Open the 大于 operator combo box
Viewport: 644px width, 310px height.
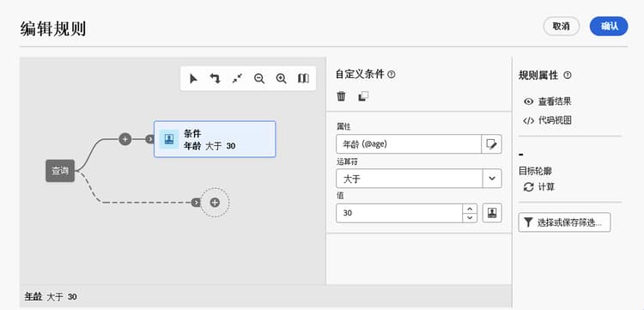(x=418, y=179)
